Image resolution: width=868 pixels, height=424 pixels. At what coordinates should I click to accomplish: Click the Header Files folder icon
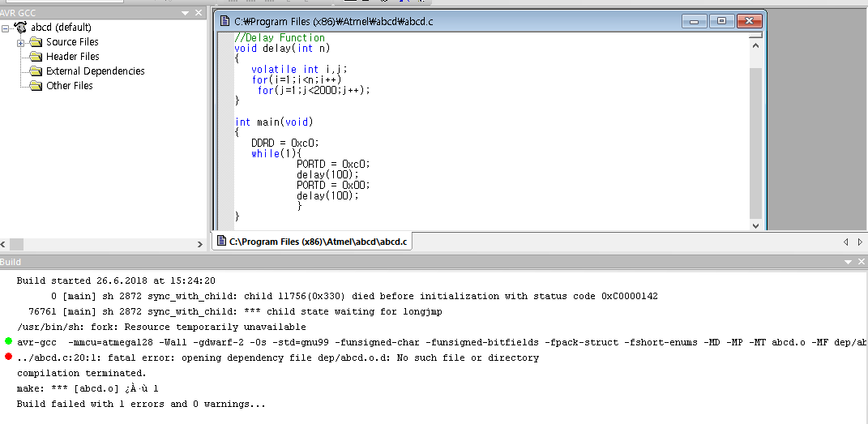[36, 57]
